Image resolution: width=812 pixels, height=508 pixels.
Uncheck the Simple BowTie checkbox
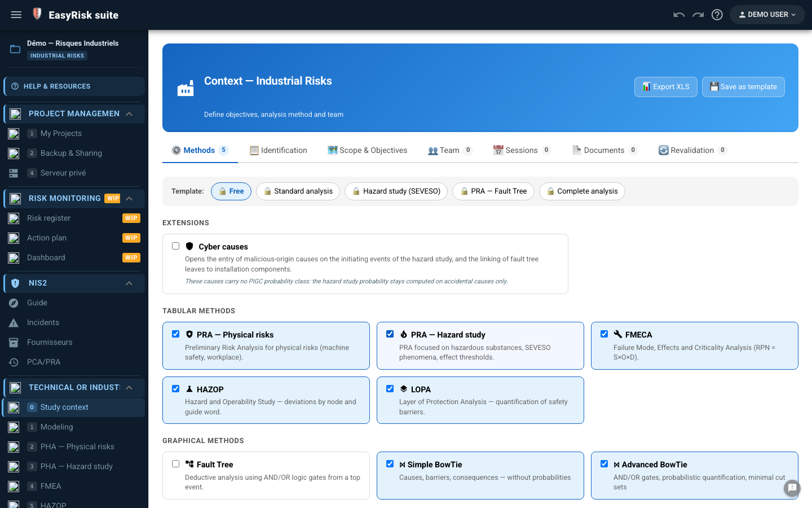pyautogui.click(x=390, y=464)
